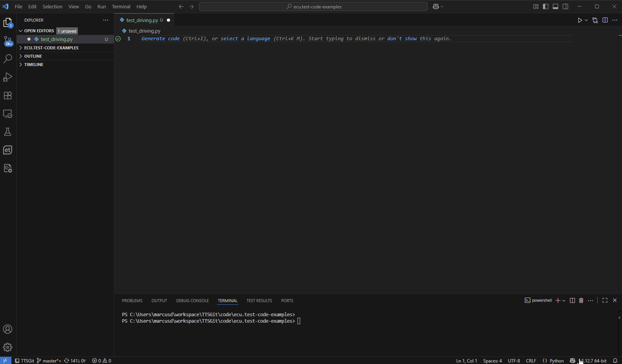Switch to the TEST RESULTS tab
The image size is (622, 364).
pyautogui.click(x=259, y=301)
